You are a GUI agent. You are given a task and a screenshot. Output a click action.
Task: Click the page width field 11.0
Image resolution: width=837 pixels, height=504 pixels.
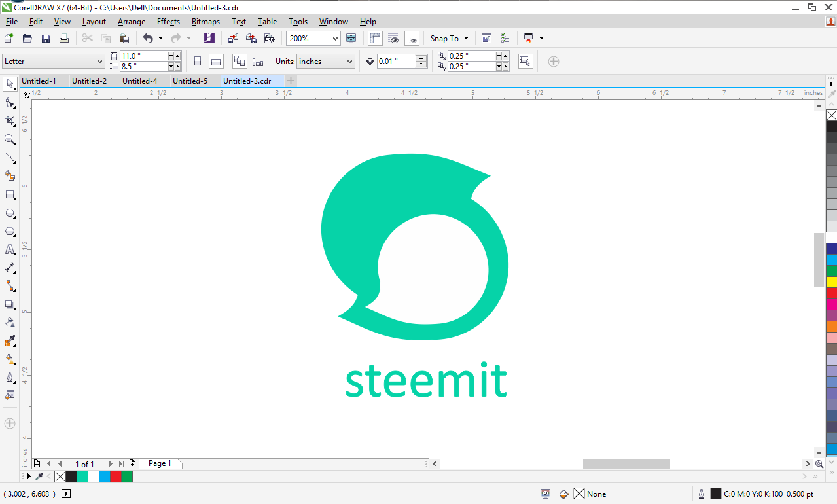pos(143,56)
